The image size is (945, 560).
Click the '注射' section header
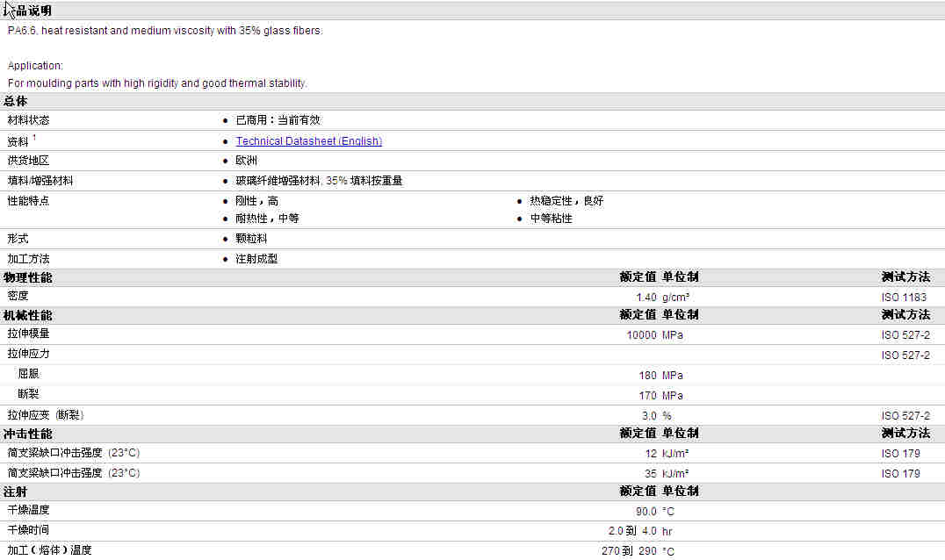tap(16, 492)
